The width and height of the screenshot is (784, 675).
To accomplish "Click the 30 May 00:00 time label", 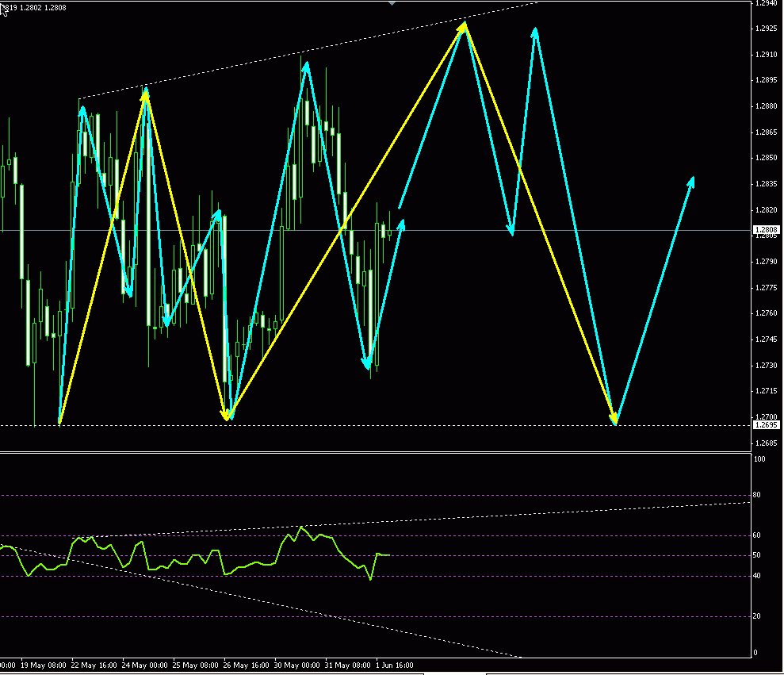I will point(297,665).
